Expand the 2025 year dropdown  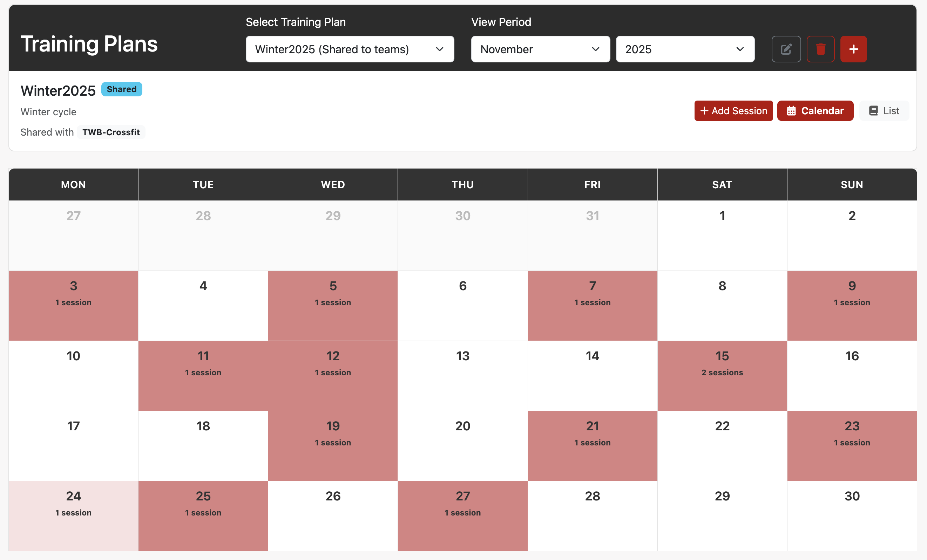[685, 49]
